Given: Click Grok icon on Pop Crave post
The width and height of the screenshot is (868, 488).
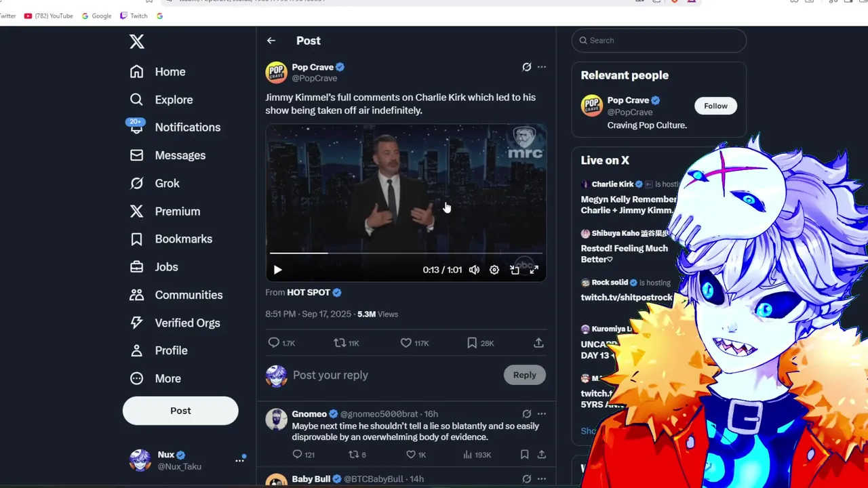Looking at the screenshot, I should [x=526, y=67].
